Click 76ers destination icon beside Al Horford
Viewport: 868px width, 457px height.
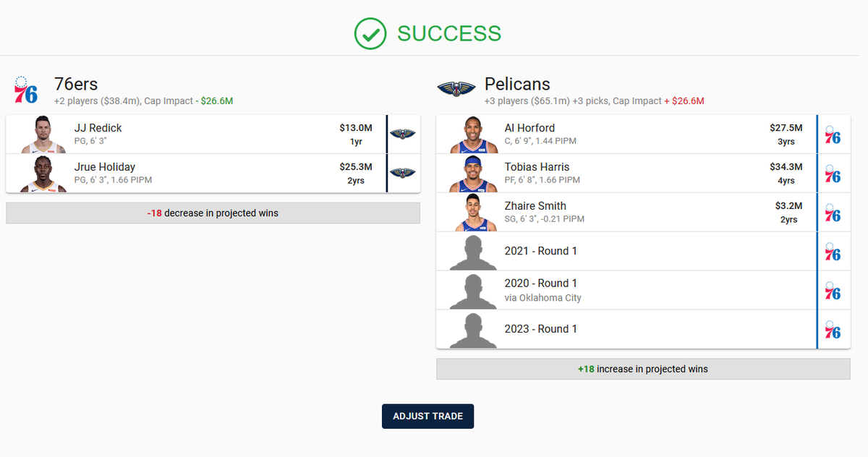[x=833, y=134]
